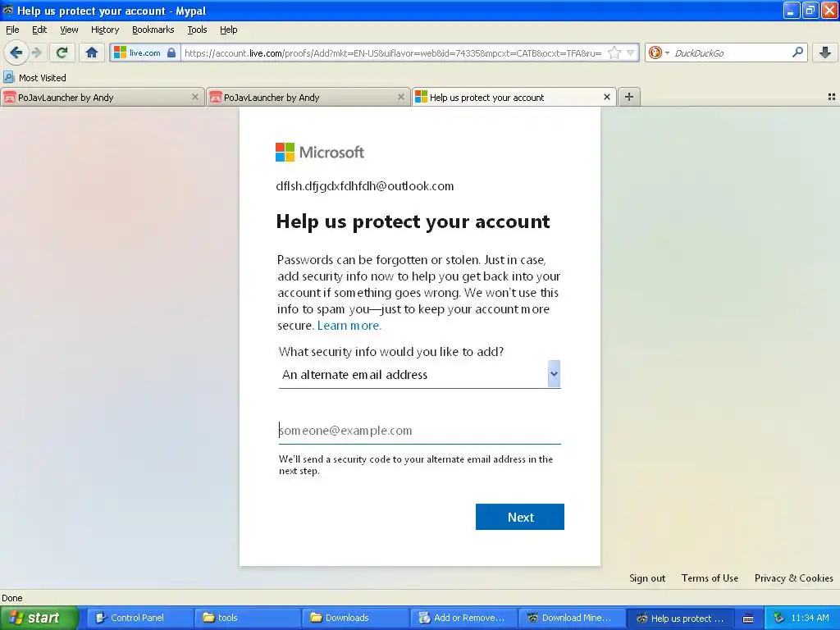
Task: Open the Downloads arrow toolbar button
Action: (x=825, y=52)
